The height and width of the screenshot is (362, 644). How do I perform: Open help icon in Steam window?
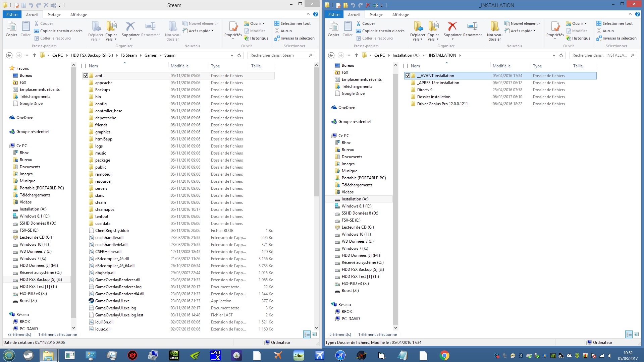click(316, 14)
